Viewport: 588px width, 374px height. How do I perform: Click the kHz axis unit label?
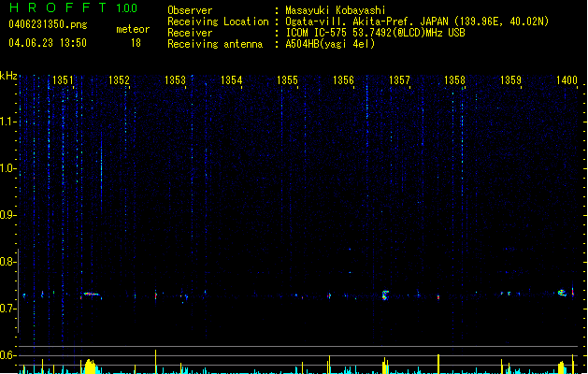[8, 76]
